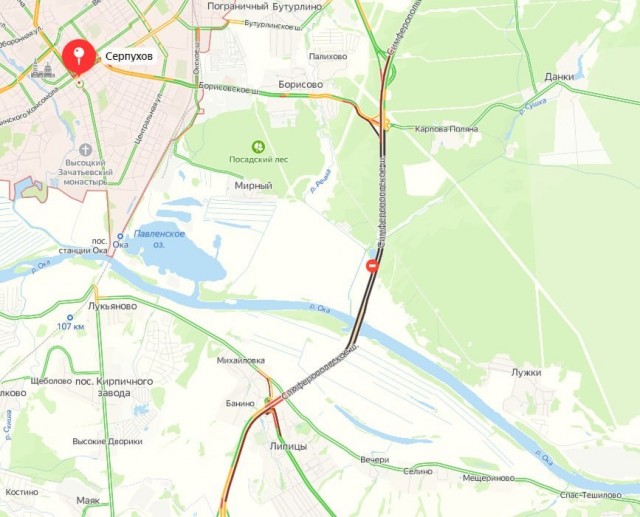The height and width of the screenshot is (517, 640).
Task: Click the Серпухов city label
Action: click(129, 56)
